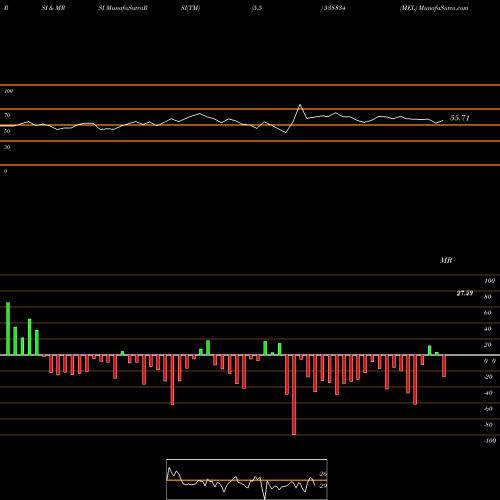
Task: Click the -100 axis label on MR chart
Action: 490,441
